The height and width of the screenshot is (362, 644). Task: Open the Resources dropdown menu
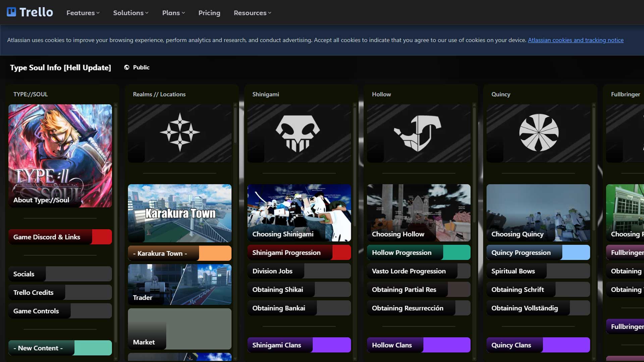tap(252, 13)
